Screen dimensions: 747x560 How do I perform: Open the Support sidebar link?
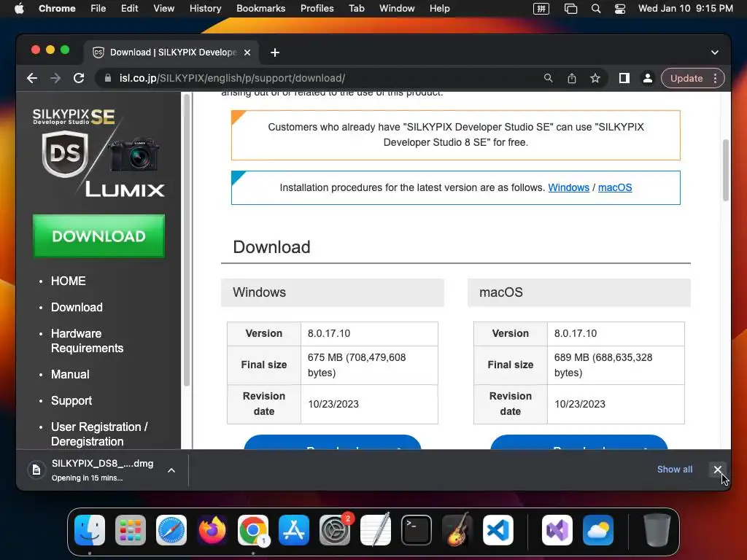pos(71,400)
